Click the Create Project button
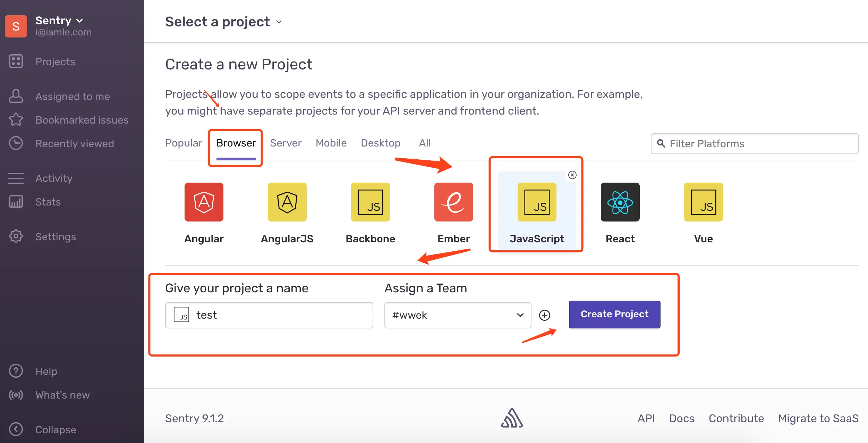 tap(614, 314)
